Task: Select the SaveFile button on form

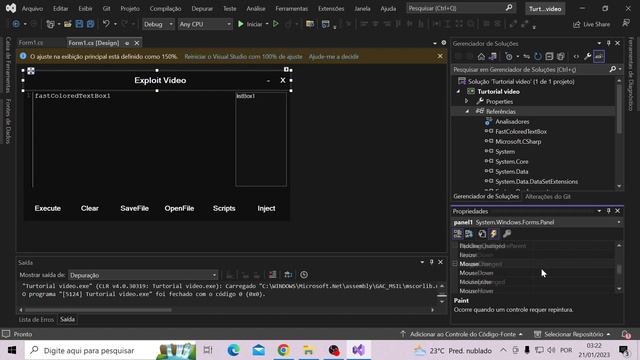Action: coord(134,208)
